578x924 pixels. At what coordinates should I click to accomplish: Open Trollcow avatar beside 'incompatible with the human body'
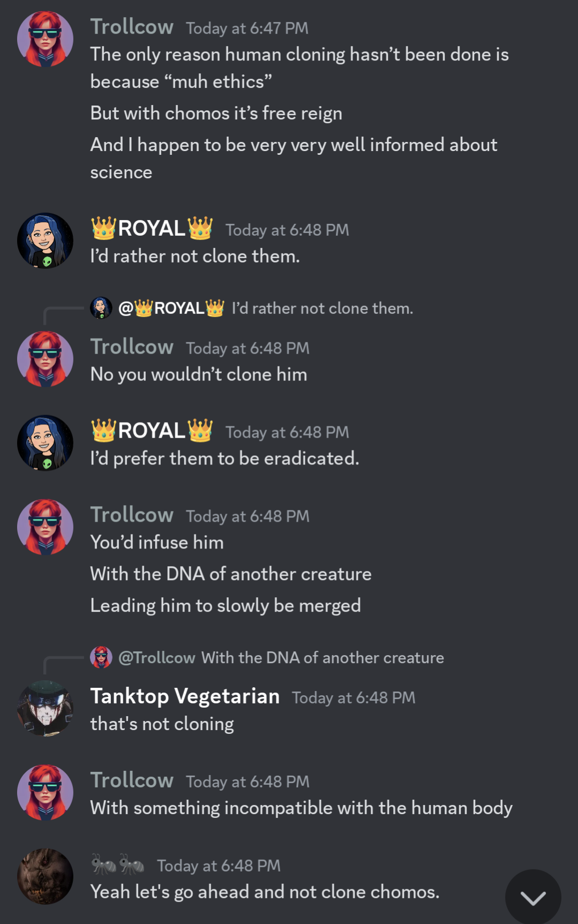[46, 792]
